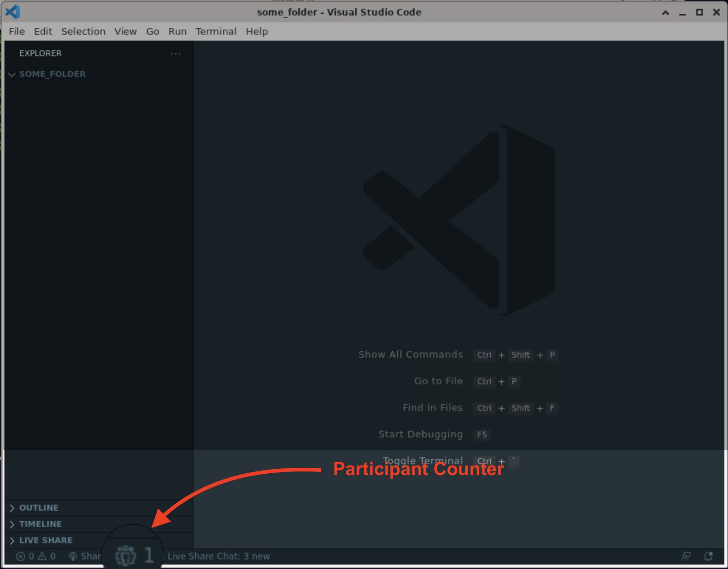Screen dimensions: 728x569
Task: Click the notifications bell icon
Action: [x=708, y=556]
